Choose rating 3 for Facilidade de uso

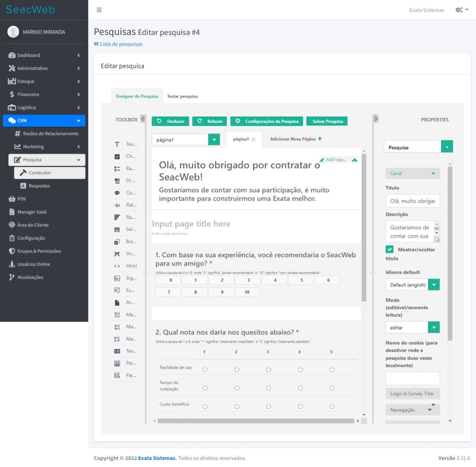(x=269, y=370)
